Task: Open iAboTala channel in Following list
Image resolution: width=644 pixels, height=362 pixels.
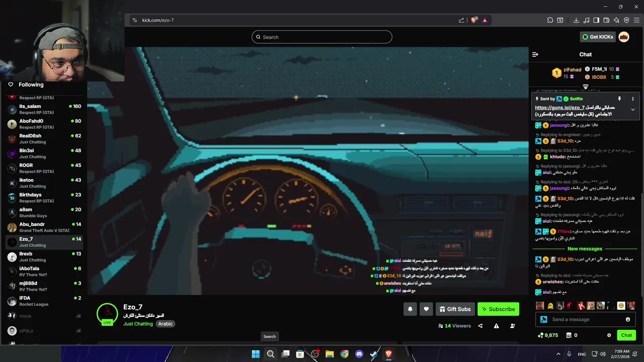Action: [x=44, y=271]
